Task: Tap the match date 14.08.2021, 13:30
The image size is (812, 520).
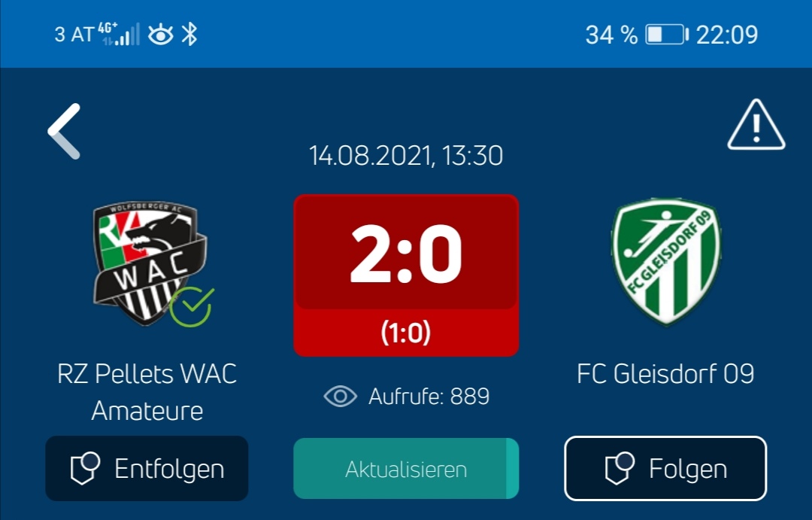Action: coord(406,156)
